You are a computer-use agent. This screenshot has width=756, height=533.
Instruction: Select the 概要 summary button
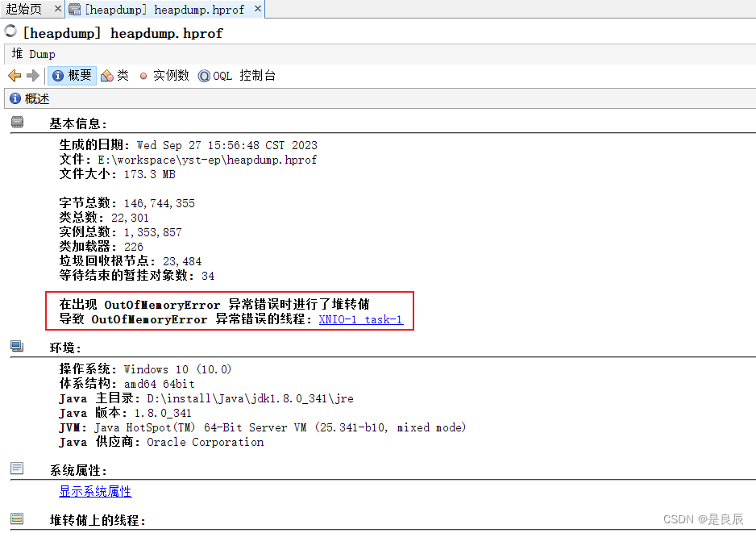pyautogui.click(x=72, y=76)
